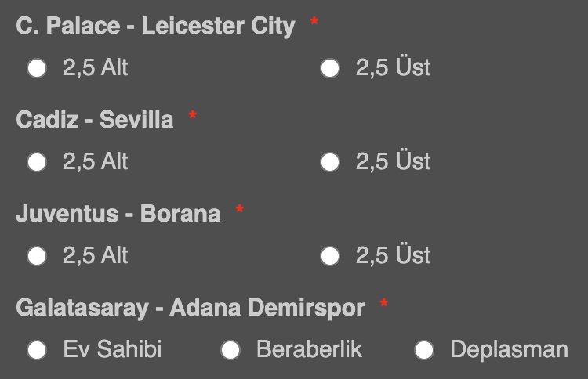Click the Cadiz - Sevilla question title
This screenshot has height=379, width=588.
(x=95, y=120)
